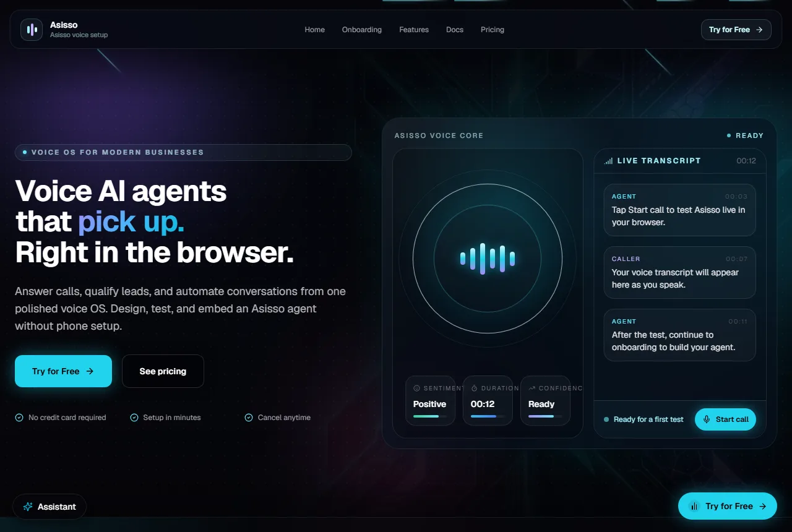Click the Caller message about voice transcript
The width and height of the screenshot is (792, 532).
(x=679, y=272)
